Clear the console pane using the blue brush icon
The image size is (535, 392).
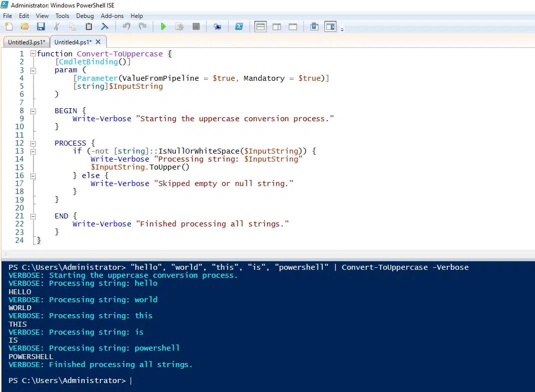[104, 26]
